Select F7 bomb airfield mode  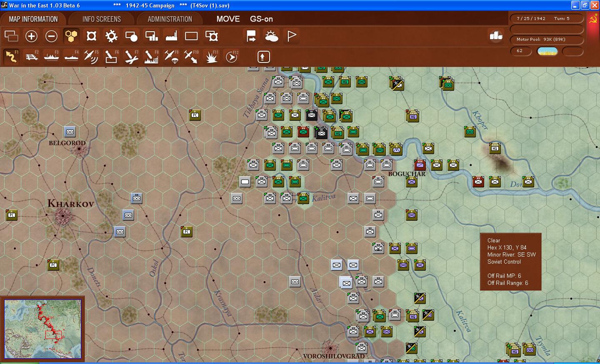point(131,57)
